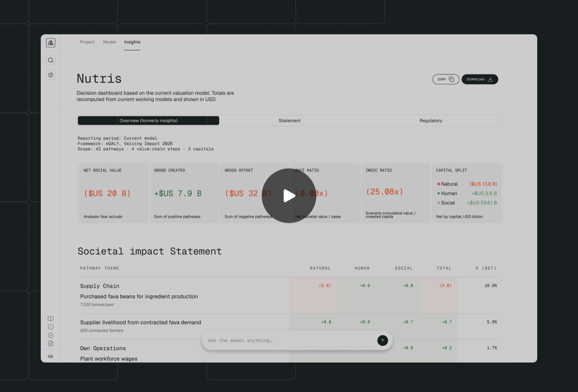Click the +$US 7.9 B value

178,193
